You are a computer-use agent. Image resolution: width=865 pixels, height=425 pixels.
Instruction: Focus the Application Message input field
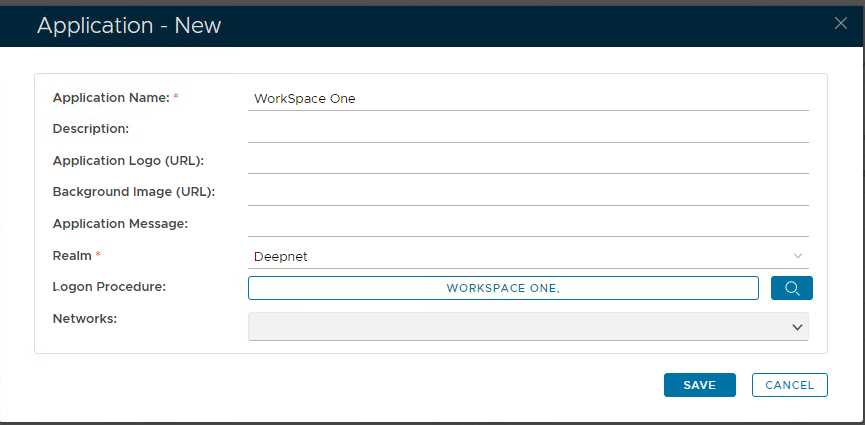(x=528, y=224)
